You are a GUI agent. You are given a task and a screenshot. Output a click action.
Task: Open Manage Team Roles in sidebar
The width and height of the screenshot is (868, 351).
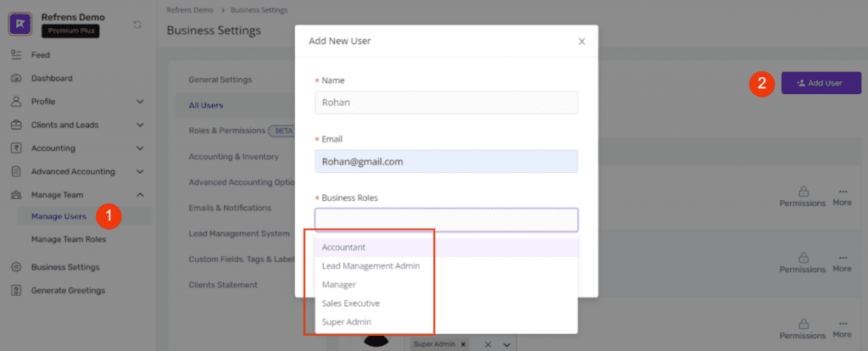tap(69, 240)
